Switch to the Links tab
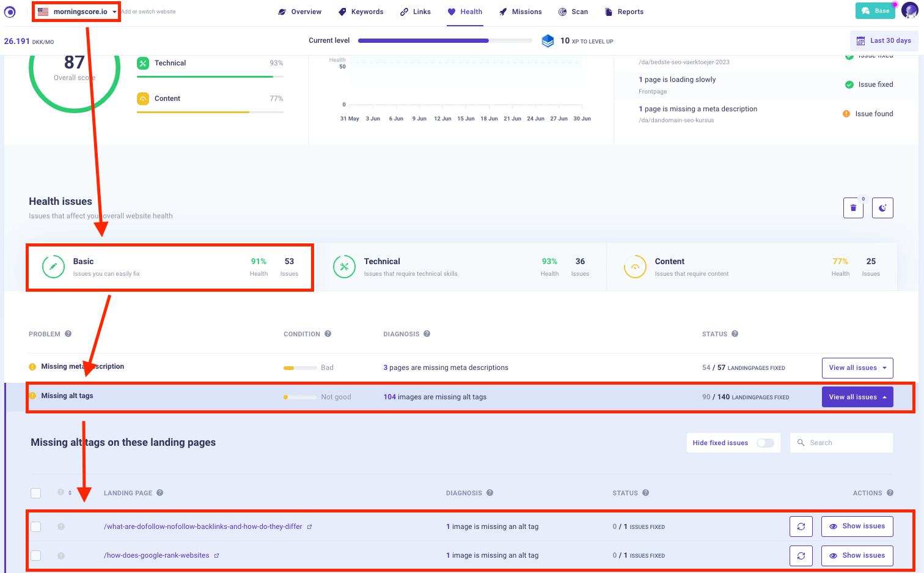 (x=416, y=12)
